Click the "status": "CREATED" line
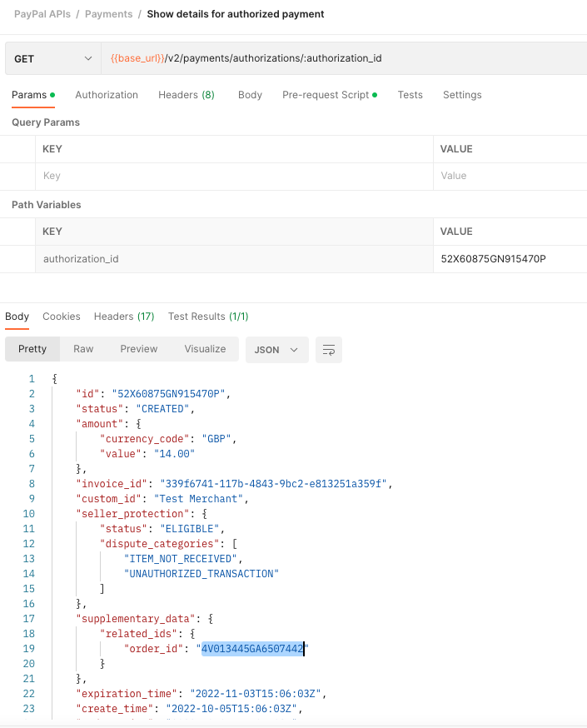The height and width of the screenshot is (728, 587). click(x=135, y=409)
